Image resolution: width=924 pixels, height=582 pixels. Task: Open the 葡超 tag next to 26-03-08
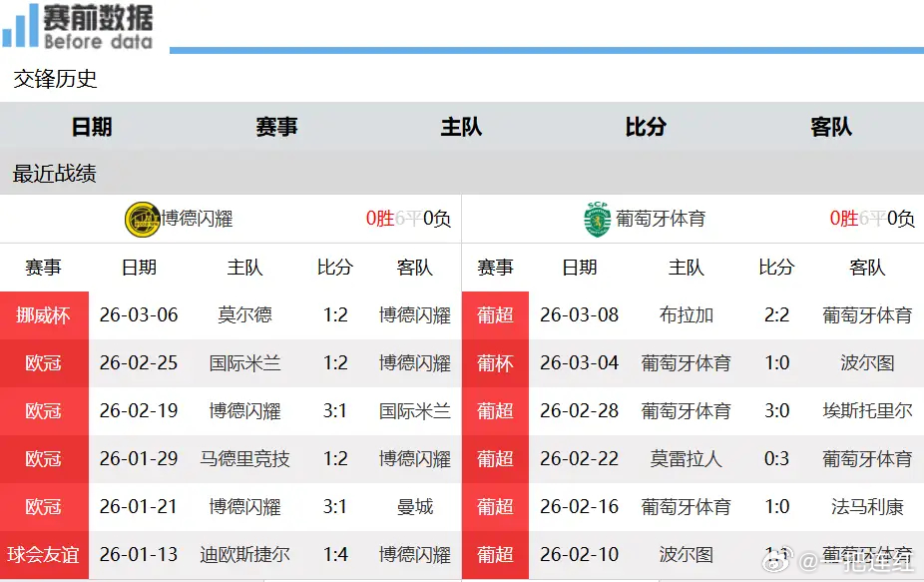click(495, 315)
